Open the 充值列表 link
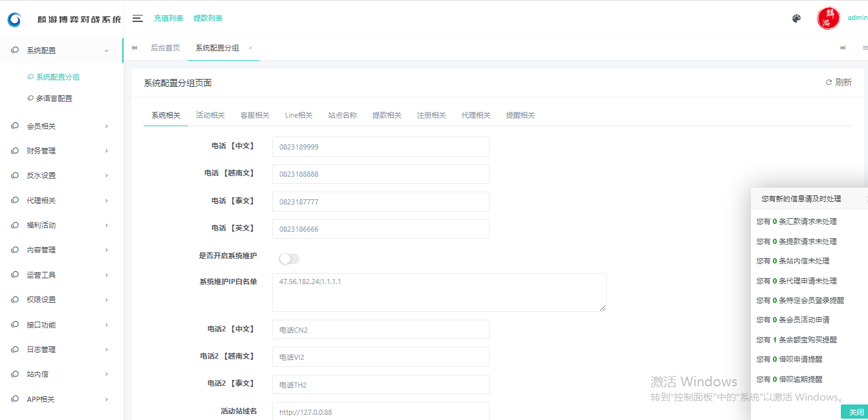 (x=168, y=18)
